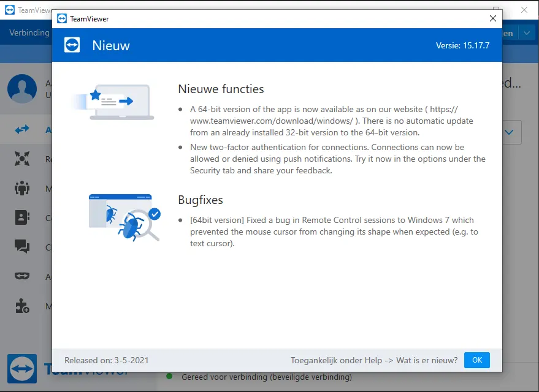Click the two-factor authentication bullet text
539x392 pixels.
point(337,159)
